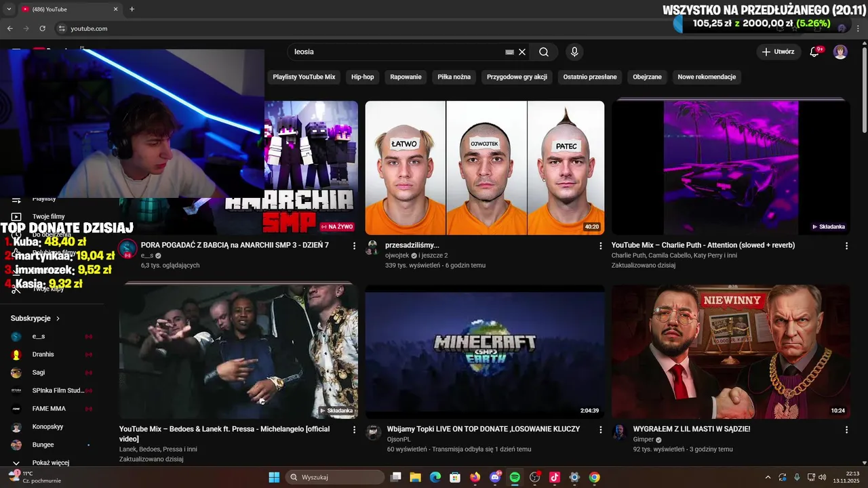This screenshot has width=868, height=488.
Task: Open e__s channel avatar beside live video
Action: coord(127,248)
